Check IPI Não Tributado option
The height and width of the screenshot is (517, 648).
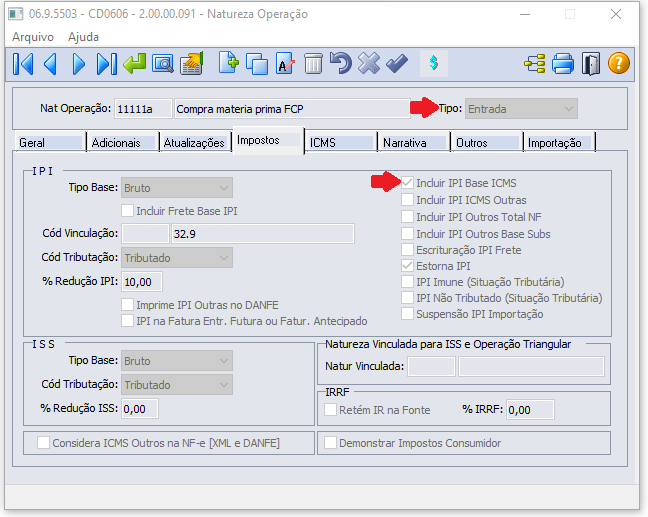click(407, 298)
